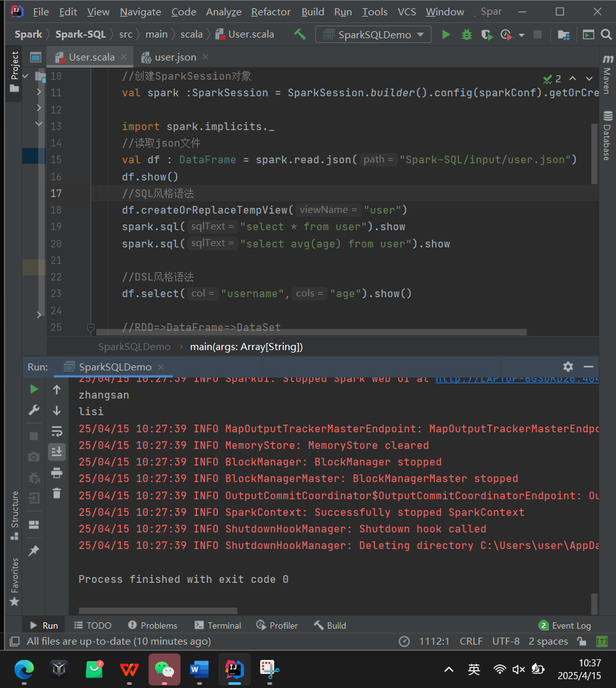Image resolution: width=616 pixels, height=688 pixels.
Task: Open the VCS menu
Action: [407, 12]
